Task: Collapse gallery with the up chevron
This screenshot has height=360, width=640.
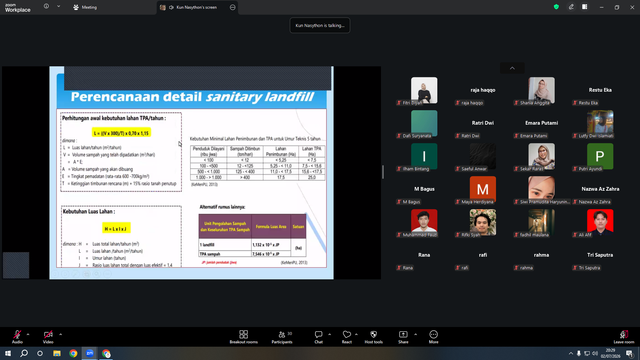Action: pyautogui.click(x=512, y=68)
